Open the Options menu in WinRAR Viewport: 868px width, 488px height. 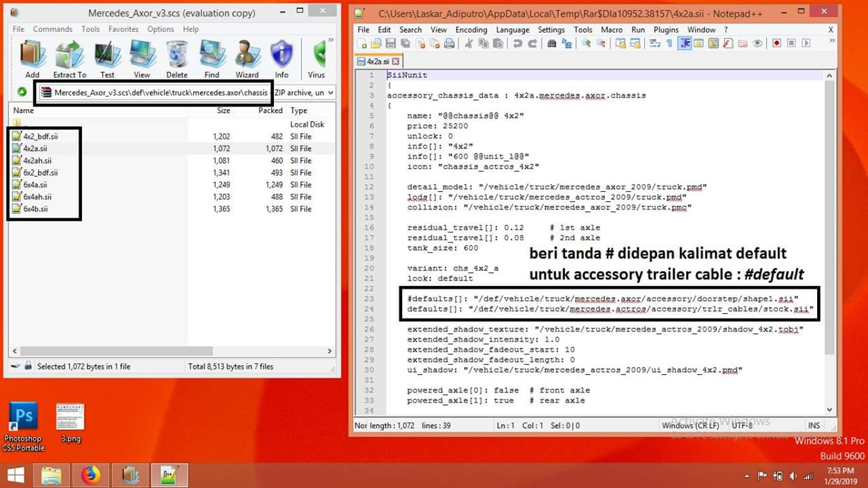click(161, 29)
